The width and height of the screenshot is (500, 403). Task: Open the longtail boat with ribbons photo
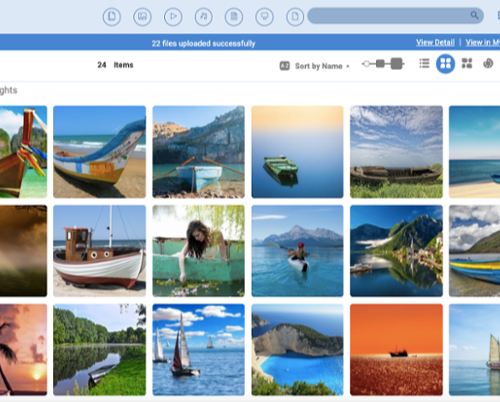[x=23, y=152]
